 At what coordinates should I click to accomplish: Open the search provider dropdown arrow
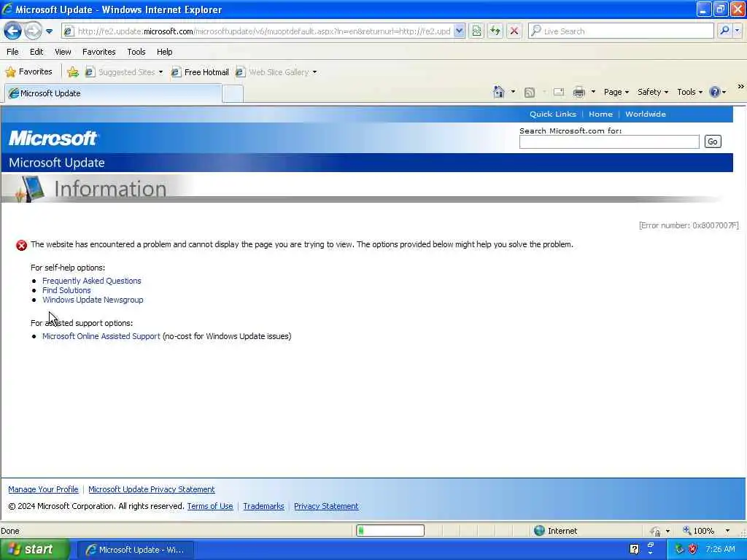click(x=738, y=31)
